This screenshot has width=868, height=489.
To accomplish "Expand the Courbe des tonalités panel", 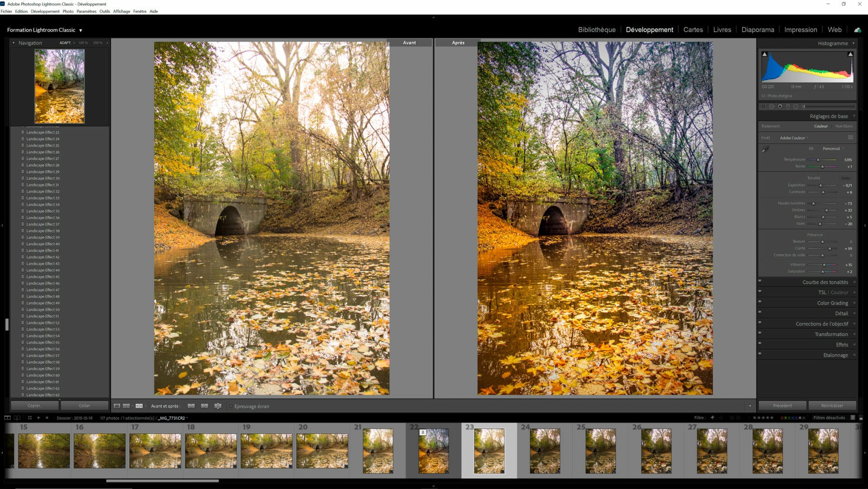I will coord(826,281).
